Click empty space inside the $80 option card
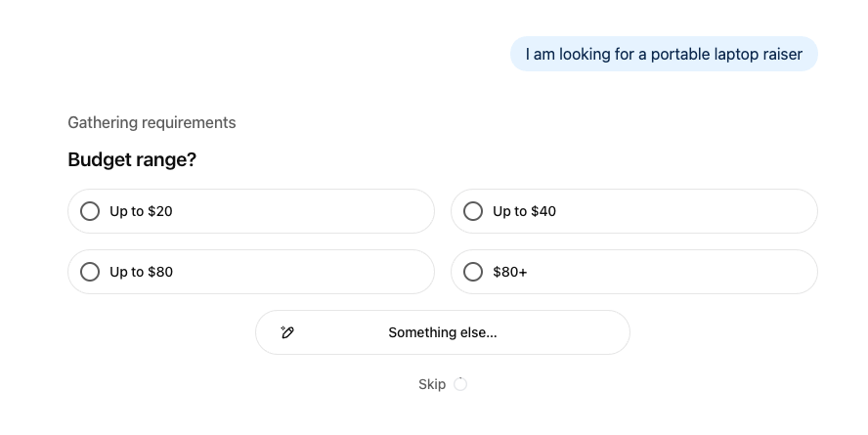Image resolution: width=868 pixels, height=435 pixels. (x=313, y=272)
